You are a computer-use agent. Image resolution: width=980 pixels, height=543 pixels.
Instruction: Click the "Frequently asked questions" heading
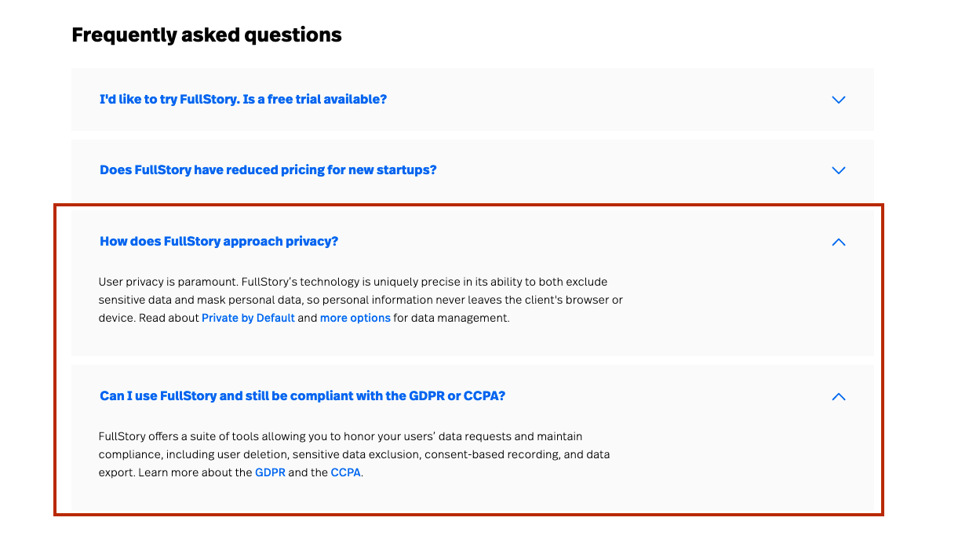coord(206,35)
